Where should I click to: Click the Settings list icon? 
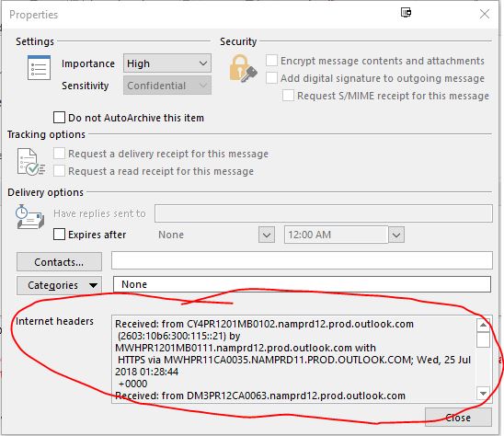[39, 67]
